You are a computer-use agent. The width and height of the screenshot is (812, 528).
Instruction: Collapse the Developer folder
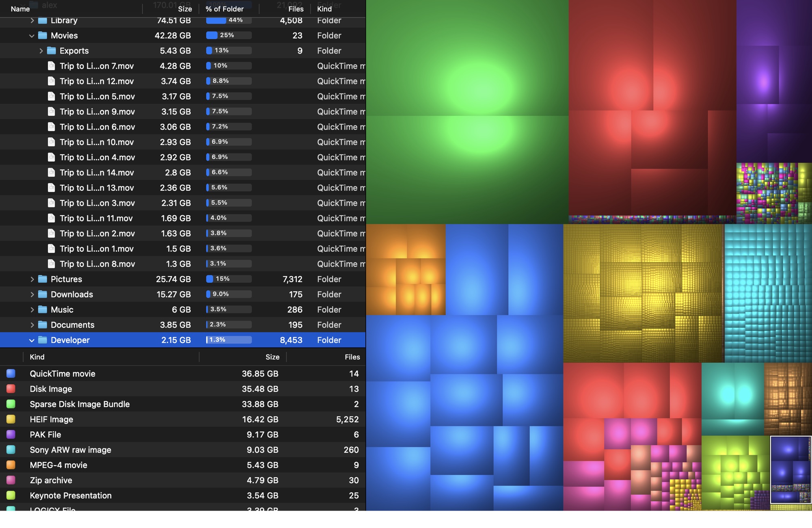(32, 340)
